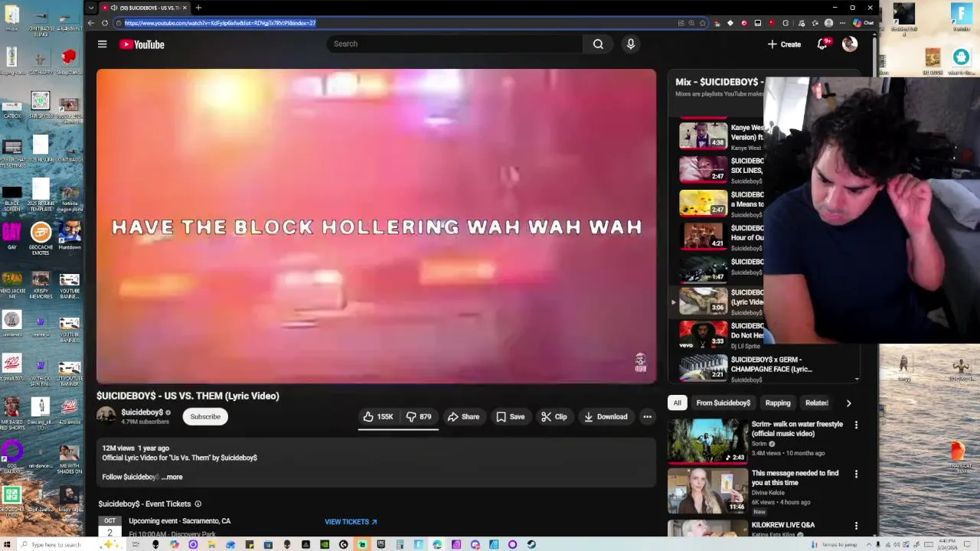Open the browser profile icon

tap(828, 23)
